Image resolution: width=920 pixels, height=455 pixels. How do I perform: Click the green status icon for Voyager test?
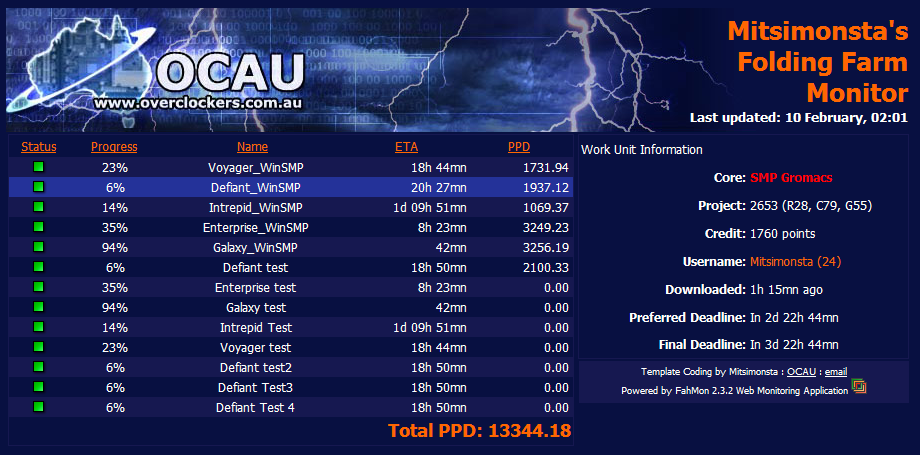coord(39,347)
